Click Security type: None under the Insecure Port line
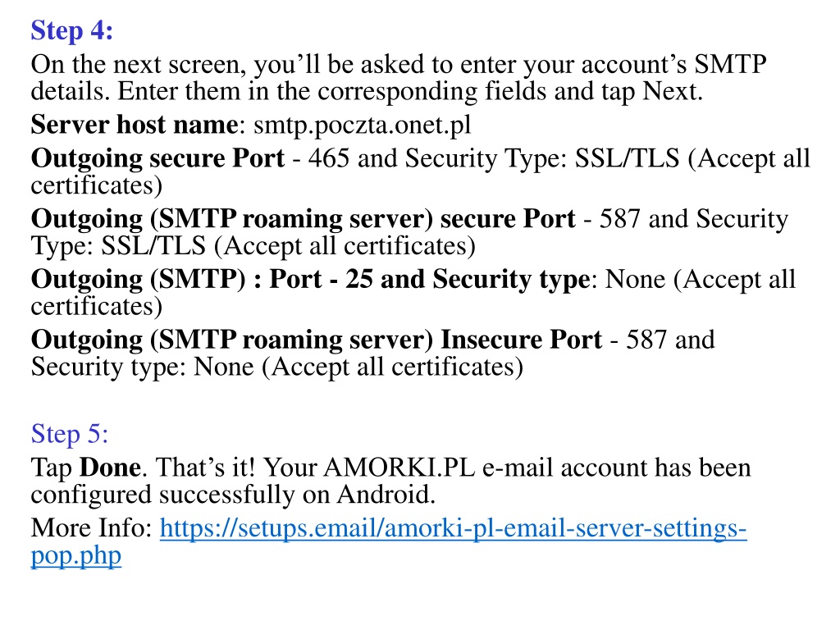This screenshot has height=630, width=840. 143,367
